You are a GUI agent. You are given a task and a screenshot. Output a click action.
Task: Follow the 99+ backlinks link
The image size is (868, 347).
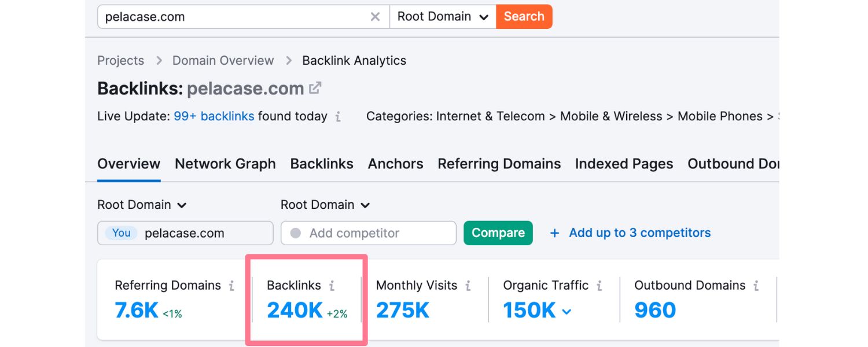(x=214, y=116)
